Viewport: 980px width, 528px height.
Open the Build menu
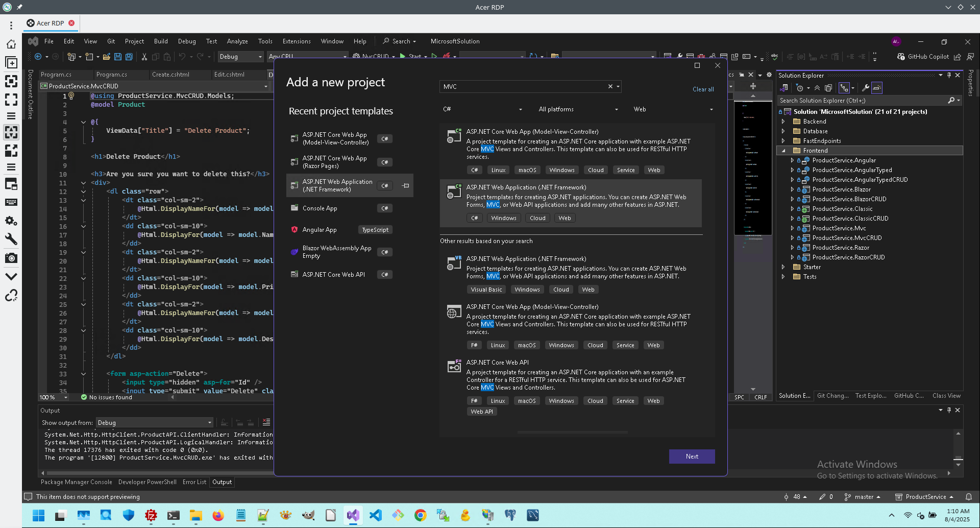point(161,41)
